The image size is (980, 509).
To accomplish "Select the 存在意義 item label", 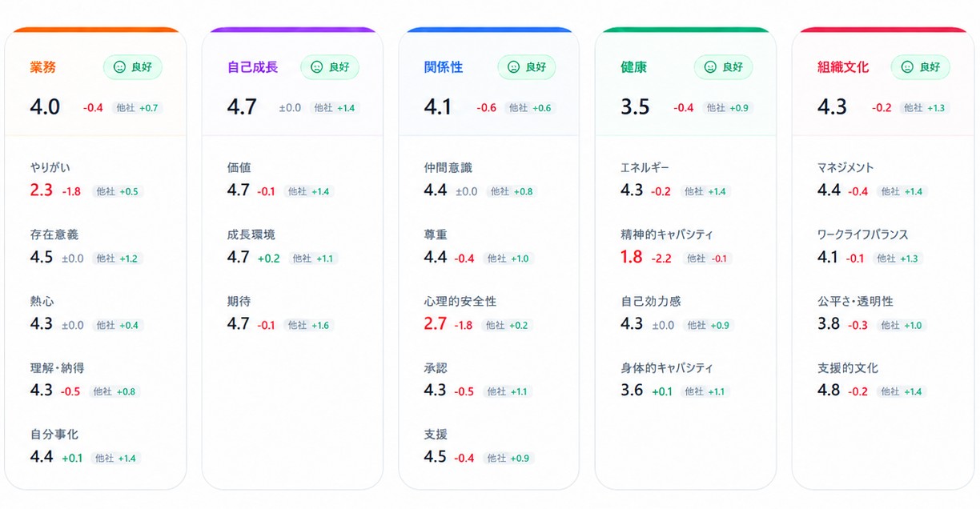I will click(54, 234).
